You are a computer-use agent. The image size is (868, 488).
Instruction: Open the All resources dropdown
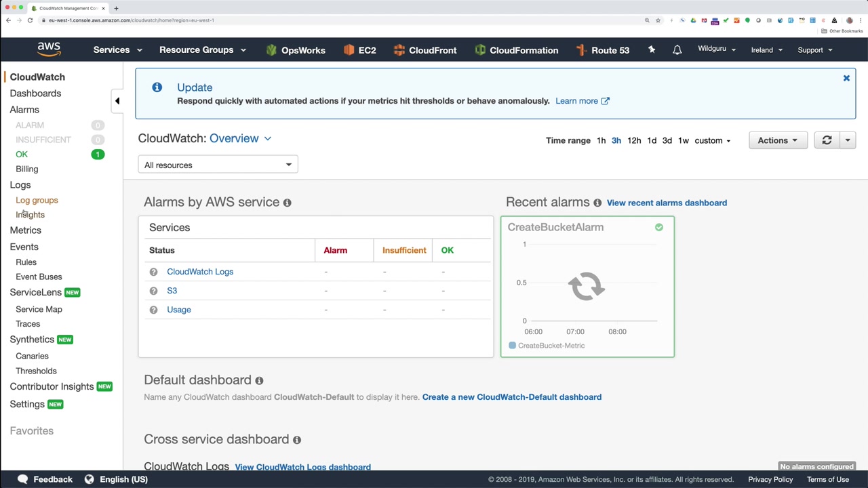218,165
